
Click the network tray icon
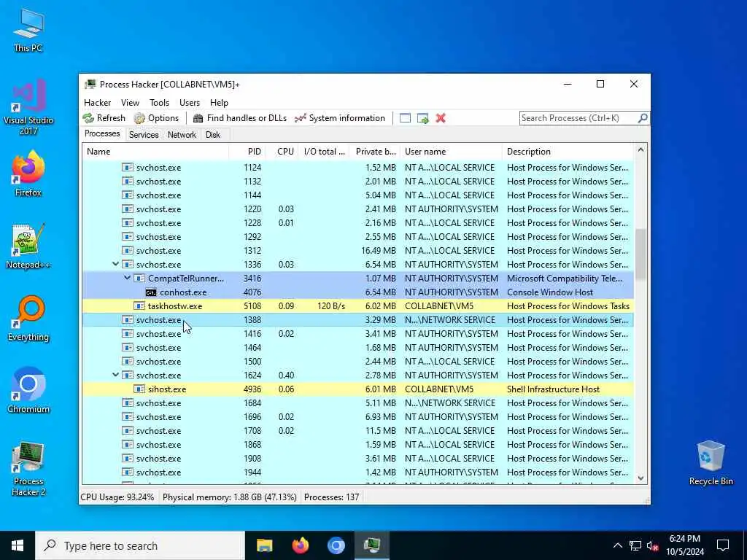coord(635,545)
